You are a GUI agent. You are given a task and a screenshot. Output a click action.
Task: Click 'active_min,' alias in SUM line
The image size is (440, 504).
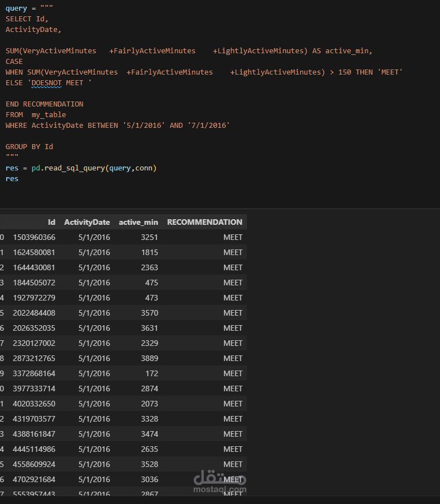point(349,51)
